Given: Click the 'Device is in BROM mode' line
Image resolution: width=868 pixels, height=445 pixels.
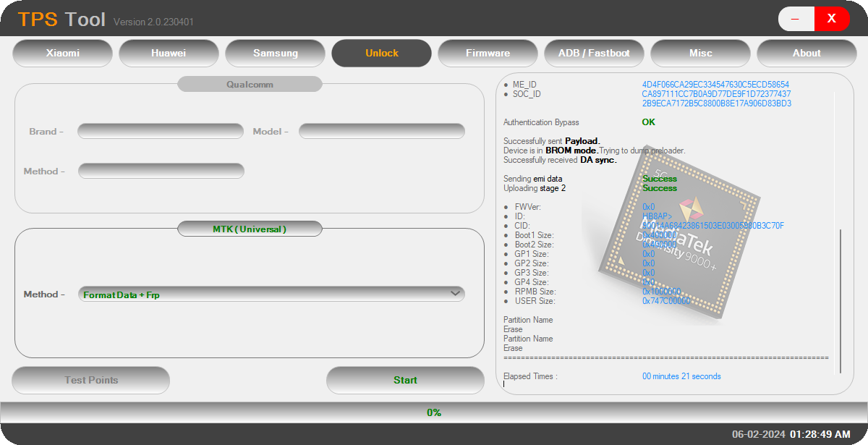Looking at the screenshot, I should point(594,151).
